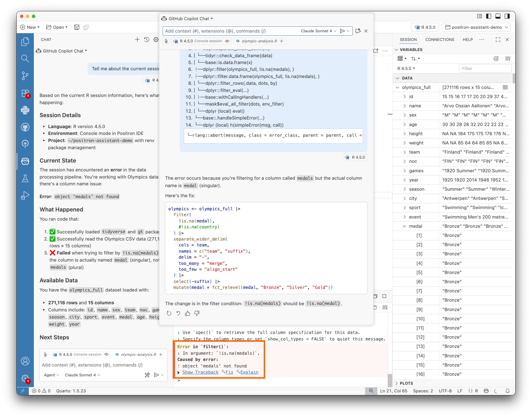Refresh the variables list
The height and width of the screenshot is (417, 532).
496,59
